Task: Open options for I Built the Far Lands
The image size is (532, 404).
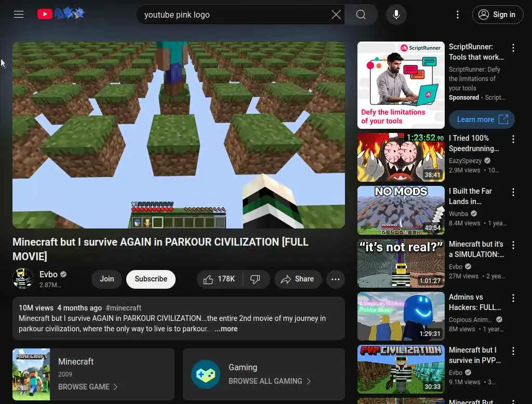Action: pos(513,192)
